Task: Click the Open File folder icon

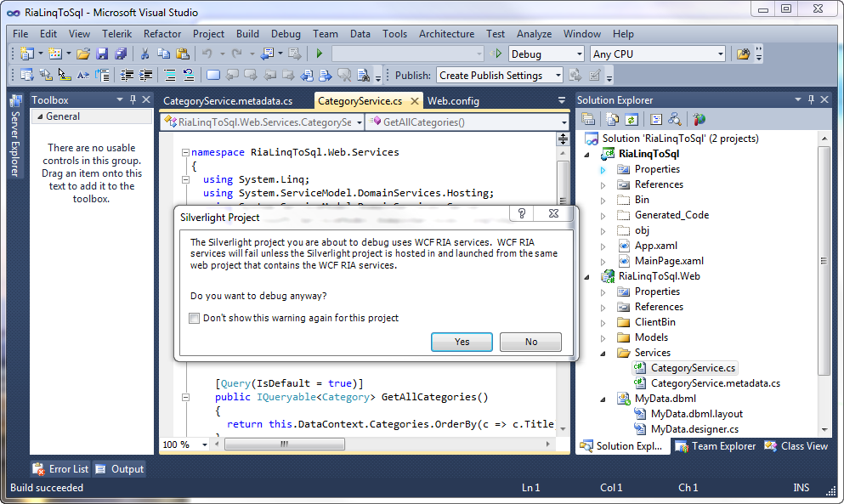Action: point(83,54)
